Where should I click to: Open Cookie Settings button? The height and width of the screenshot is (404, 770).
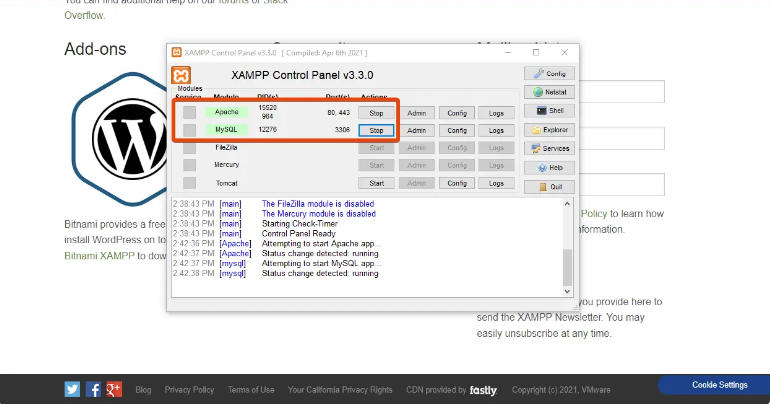click(718, 385)
